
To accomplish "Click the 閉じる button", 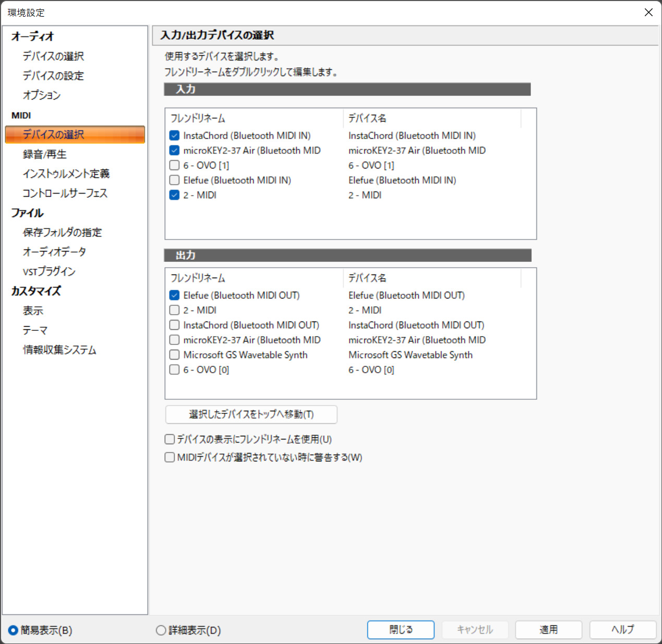I will click(x=401, y=629).
